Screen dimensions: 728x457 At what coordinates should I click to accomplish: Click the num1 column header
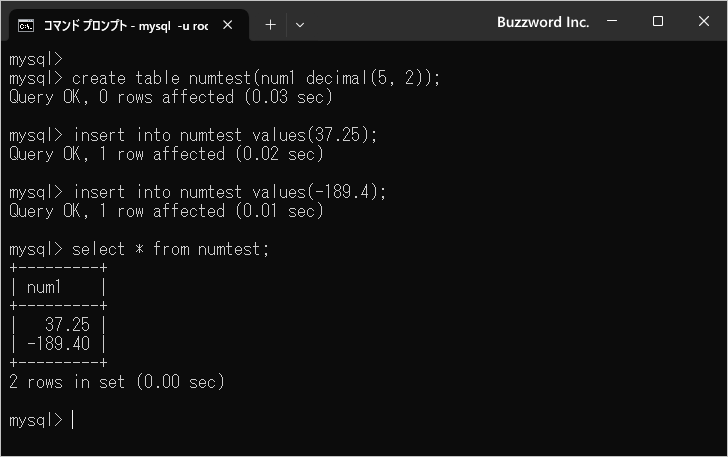44,287
